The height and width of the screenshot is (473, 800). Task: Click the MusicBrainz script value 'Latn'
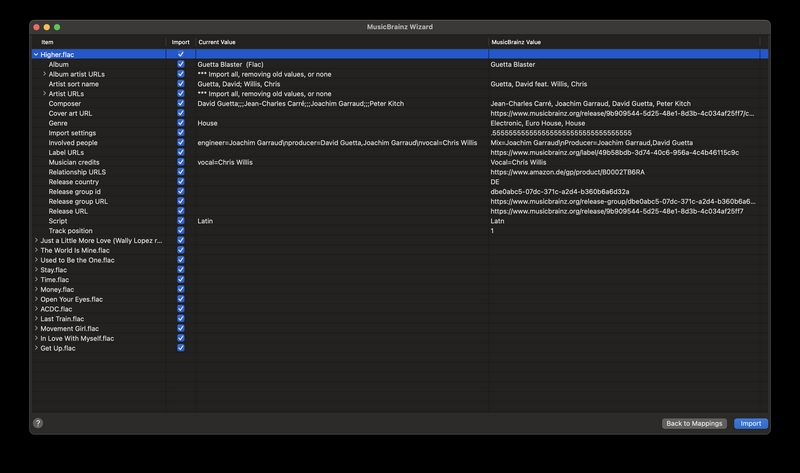pyautogui.click(x=497, y=221)
